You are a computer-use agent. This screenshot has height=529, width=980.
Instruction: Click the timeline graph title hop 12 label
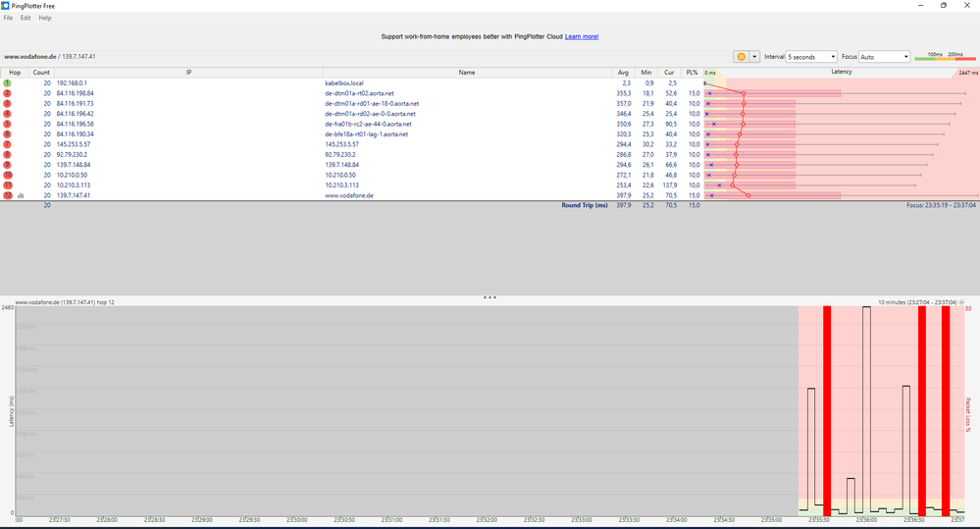[x=65, y=302]
